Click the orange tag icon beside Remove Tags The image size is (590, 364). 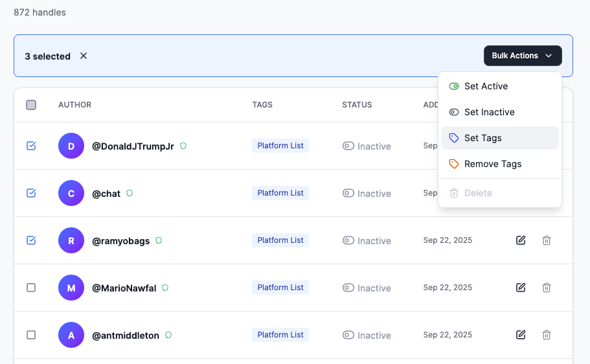[x=454, y=164]
